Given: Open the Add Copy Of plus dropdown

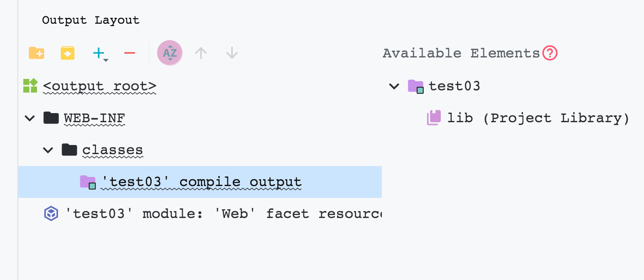Looking at the screenshot, I should click(100, 54).
